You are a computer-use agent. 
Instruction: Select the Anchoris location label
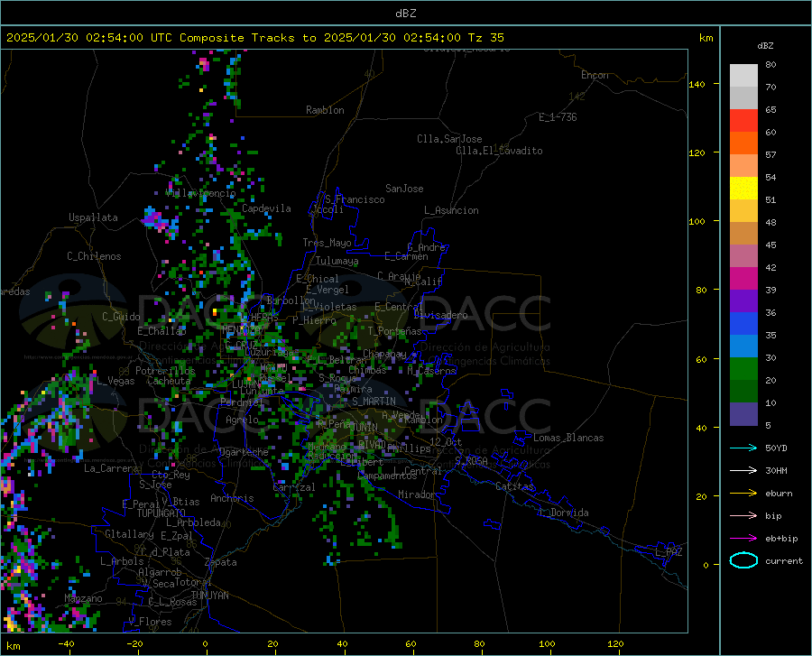tap(232, 498)
